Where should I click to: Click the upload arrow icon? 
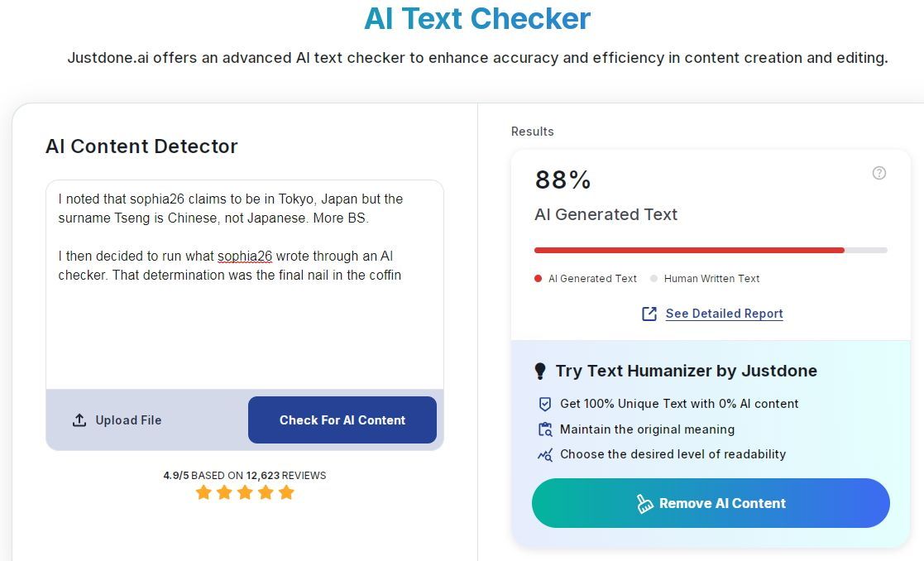79,420
